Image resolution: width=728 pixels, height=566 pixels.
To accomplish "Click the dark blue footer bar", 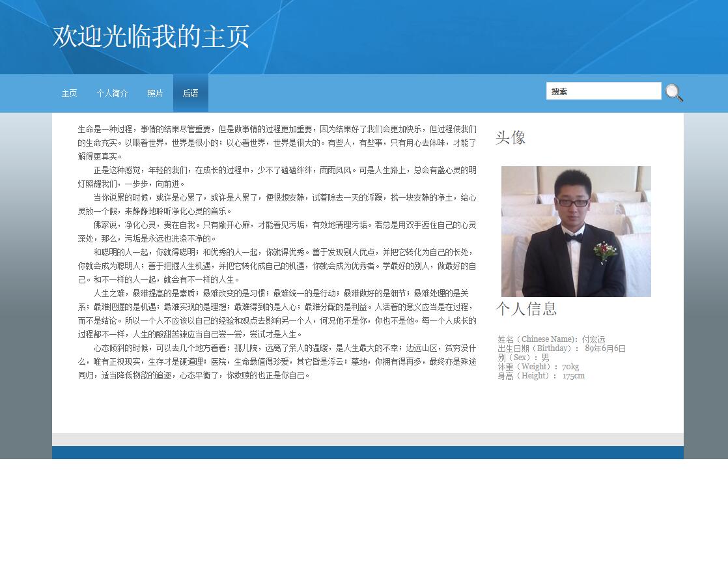I will pyautogui.click(x=367, y=453).
